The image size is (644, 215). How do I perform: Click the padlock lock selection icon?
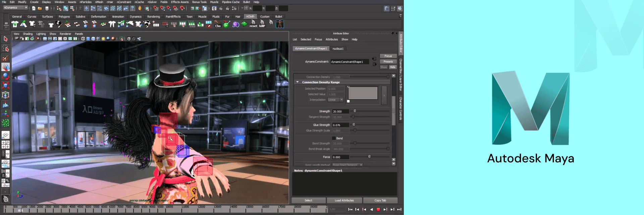(x=140, y=8)
